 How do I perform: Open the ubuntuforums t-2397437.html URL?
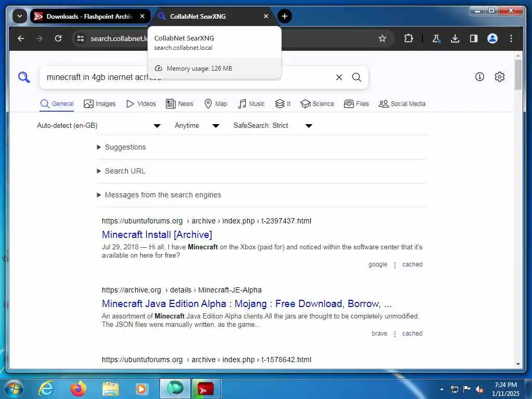click(x=206, y=221)
